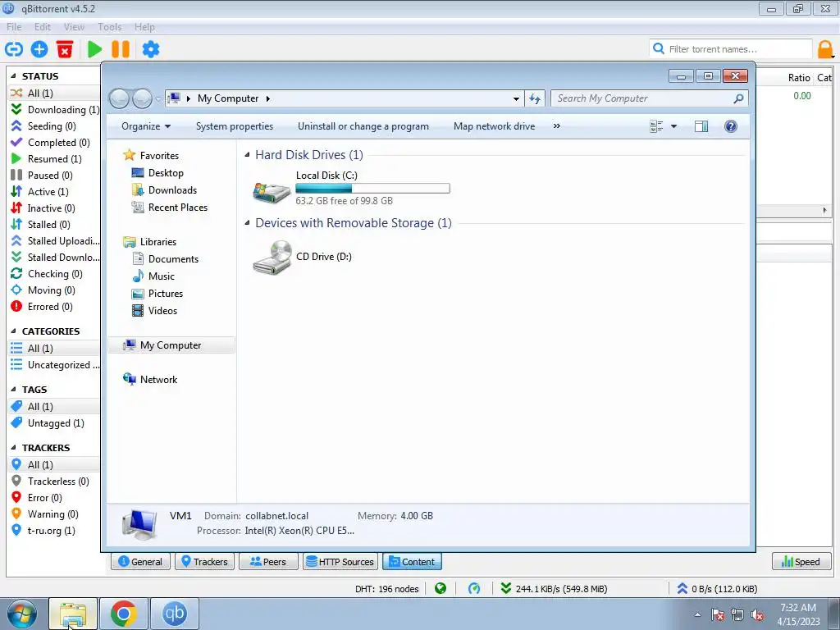840x630 pixels.
Task: Resume torrents with green play icon
Action: coord(95,49)
